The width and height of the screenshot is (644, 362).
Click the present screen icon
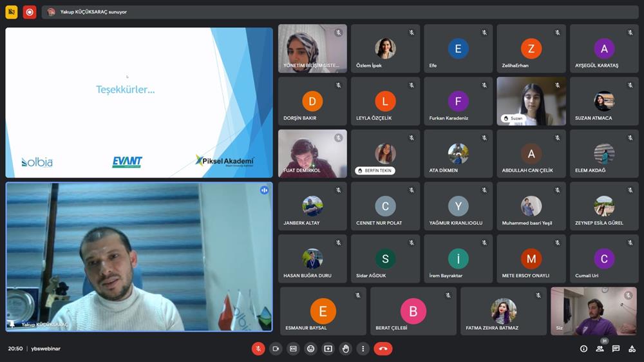[328, 348]
